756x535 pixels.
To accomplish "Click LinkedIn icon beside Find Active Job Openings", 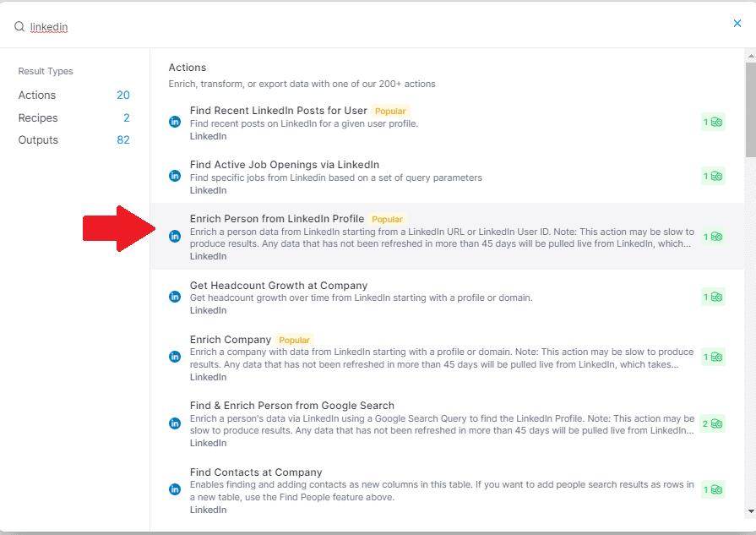I will [175, 176].
